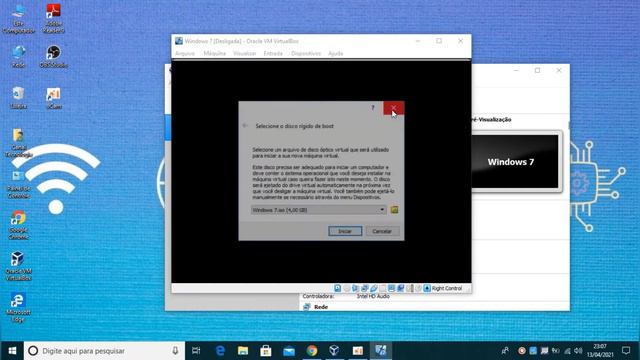Click the Right Control host key label
640x360 pixels.
[447, 288]
